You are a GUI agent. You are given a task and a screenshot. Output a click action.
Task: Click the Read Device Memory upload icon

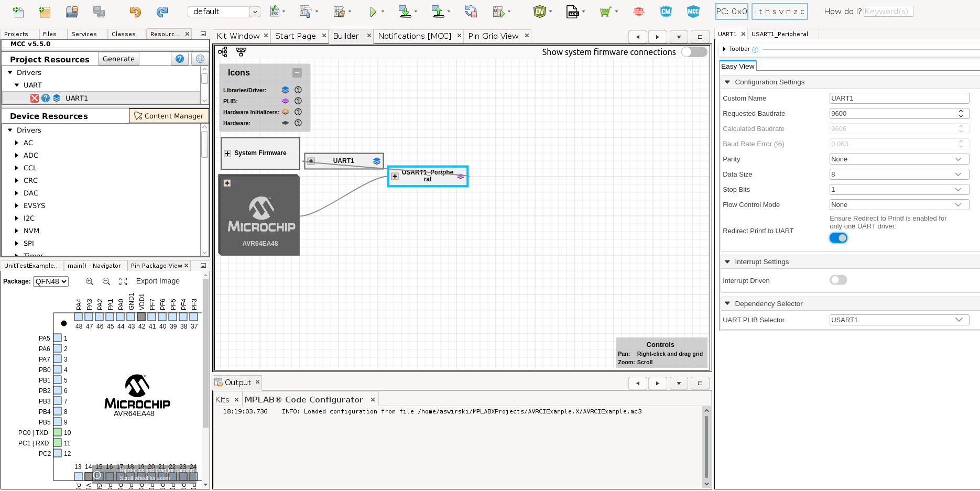438,12
